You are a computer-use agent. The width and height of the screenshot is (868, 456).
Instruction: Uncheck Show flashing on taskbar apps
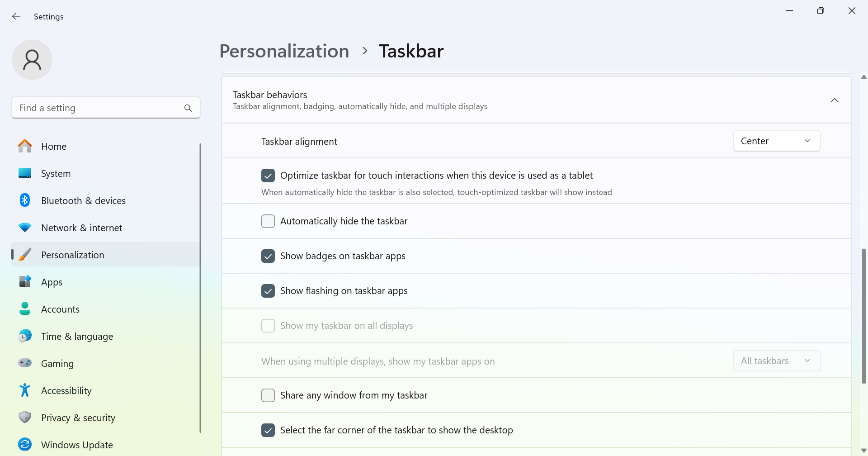pyautogui.click(x=268, y=291)
